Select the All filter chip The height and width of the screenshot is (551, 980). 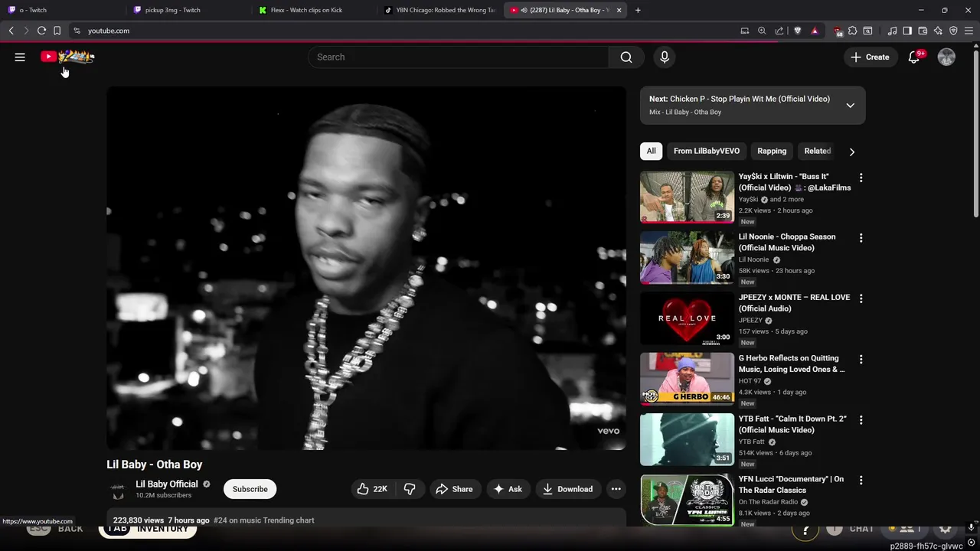point(651,151)
